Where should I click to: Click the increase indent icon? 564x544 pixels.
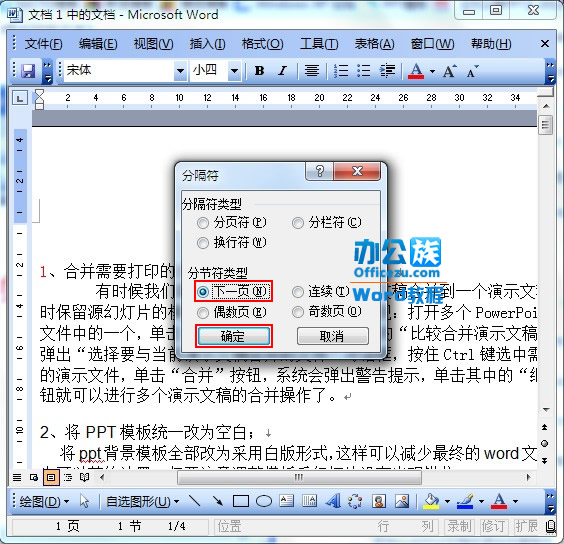click(x=387, y=71)
